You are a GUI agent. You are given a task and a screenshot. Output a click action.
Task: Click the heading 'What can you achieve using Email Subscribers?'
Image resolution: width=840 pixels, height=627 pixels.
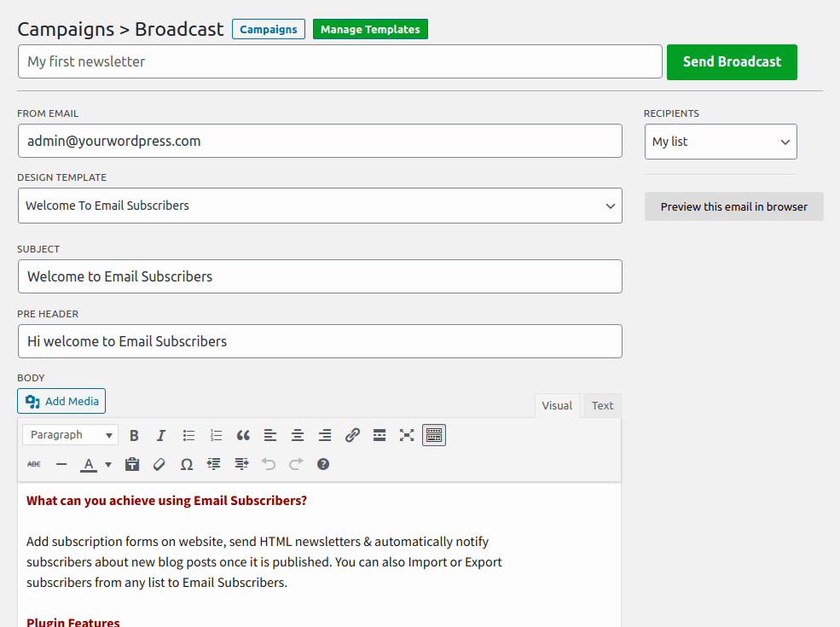166,501
